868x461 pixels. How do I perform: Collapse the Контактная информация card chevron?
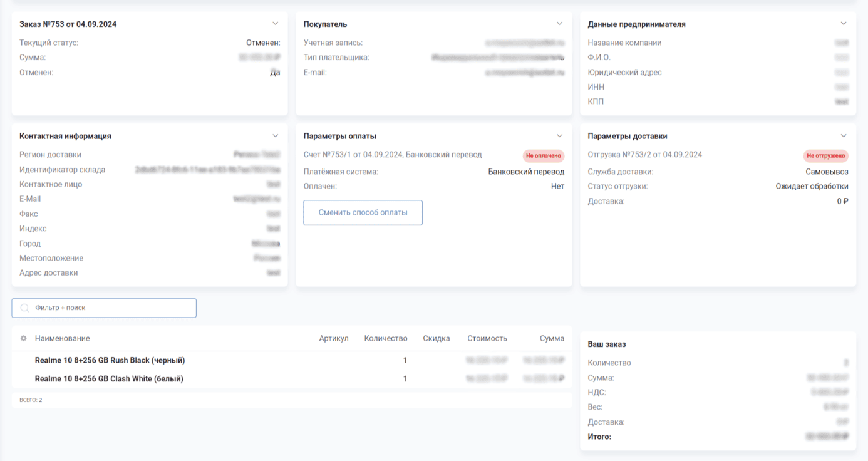click(x=275, y=136)
